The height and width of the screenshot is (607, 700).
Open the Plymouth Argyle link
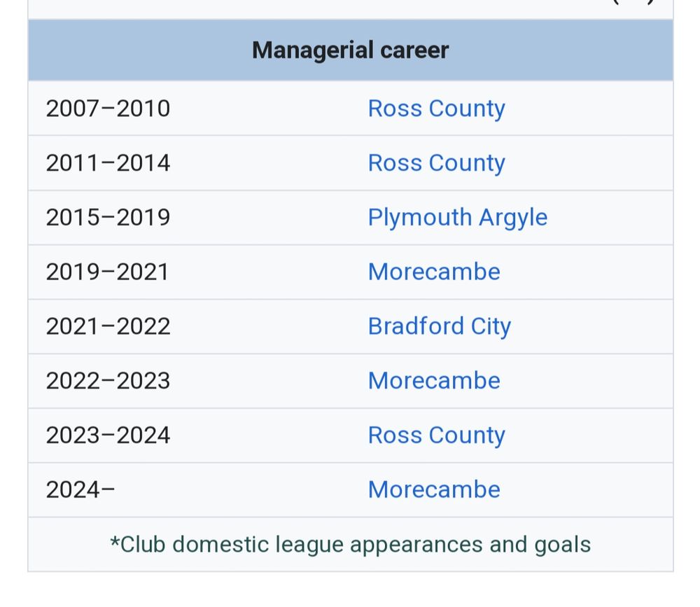tap(457, 217)
